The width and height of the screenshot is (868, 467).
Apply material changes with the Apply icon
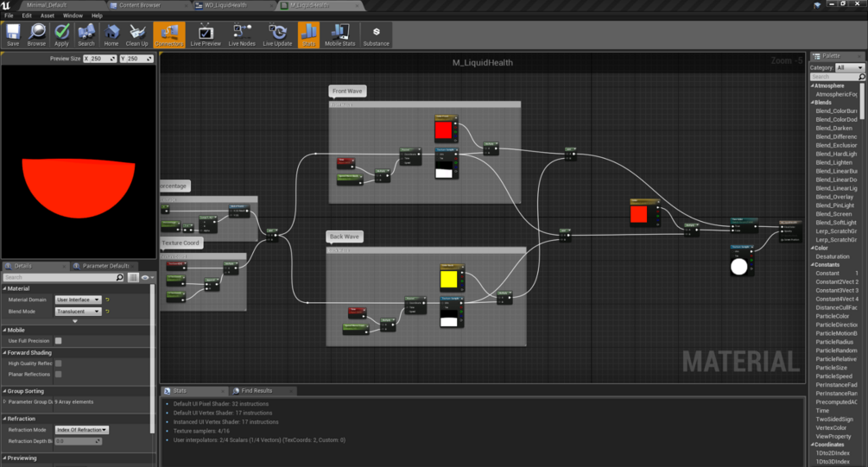click(61, 35)
